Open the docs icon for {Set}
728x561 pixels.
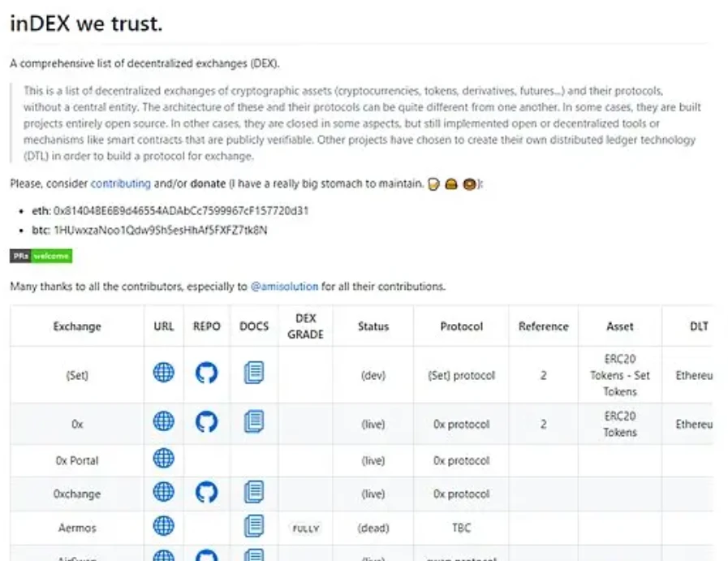pos(254,373)
